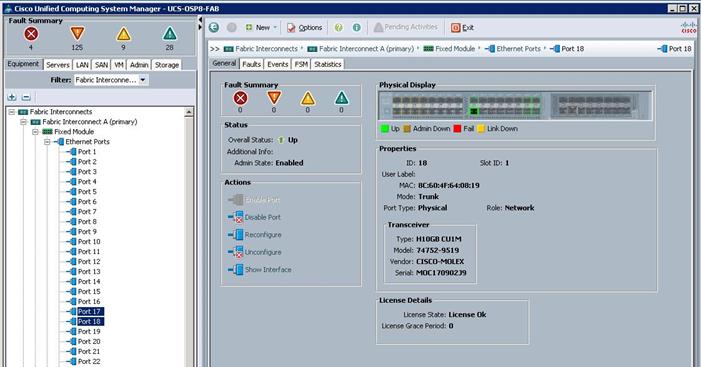701x367 pixels.
Task: Click the Disable Port action
Action: (254, 217)
